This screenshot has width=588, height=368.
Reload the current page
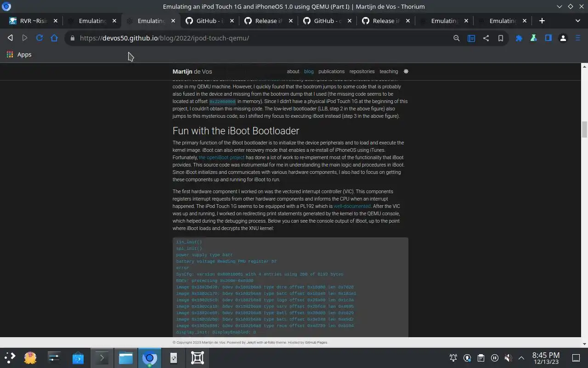point(40,38)
